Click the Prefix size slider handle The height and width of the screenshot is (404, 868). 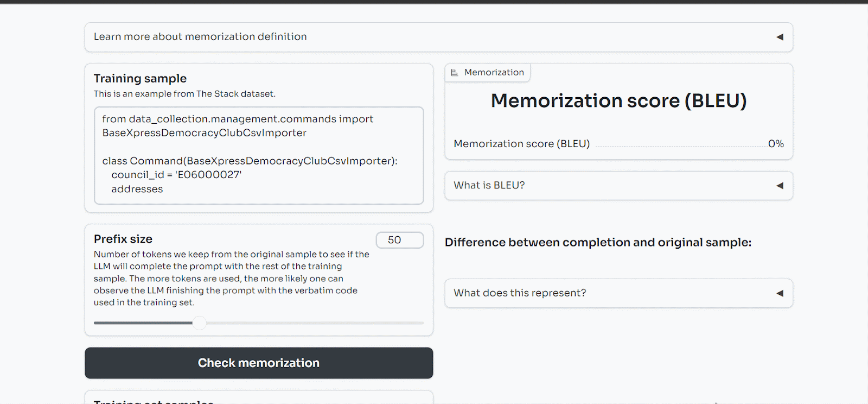pyautogui.click(x=200, y=323)
